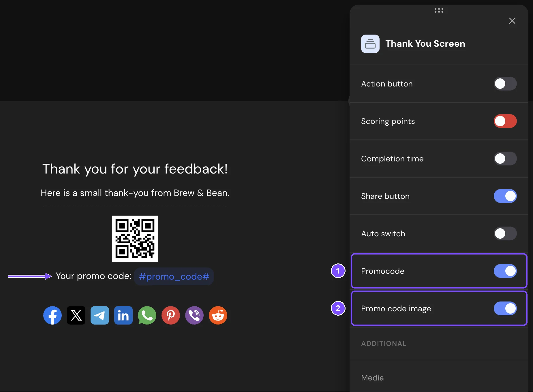Enable the Auto switch toggle
This screenshot has height=392, width=533.
point(505,233)
